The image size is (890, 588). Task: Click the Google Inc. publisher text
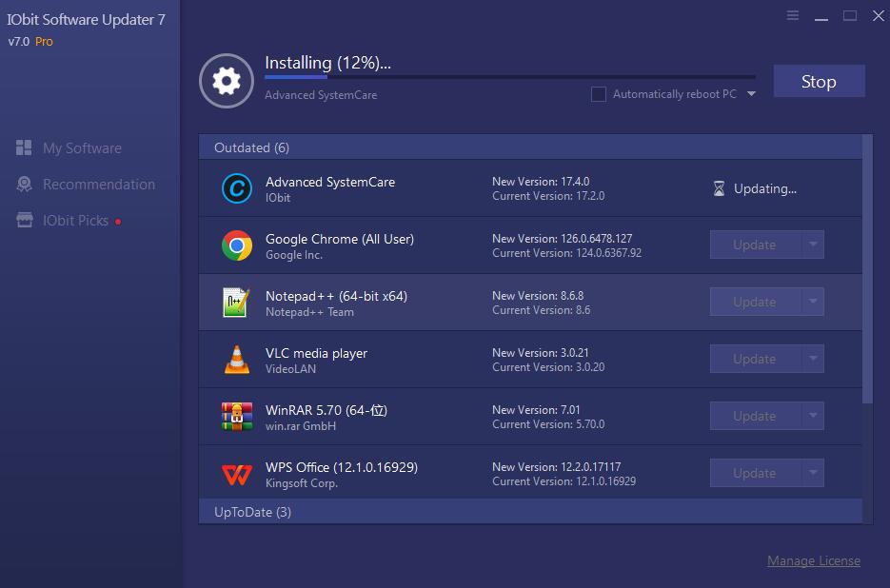[x=294, y=255]
